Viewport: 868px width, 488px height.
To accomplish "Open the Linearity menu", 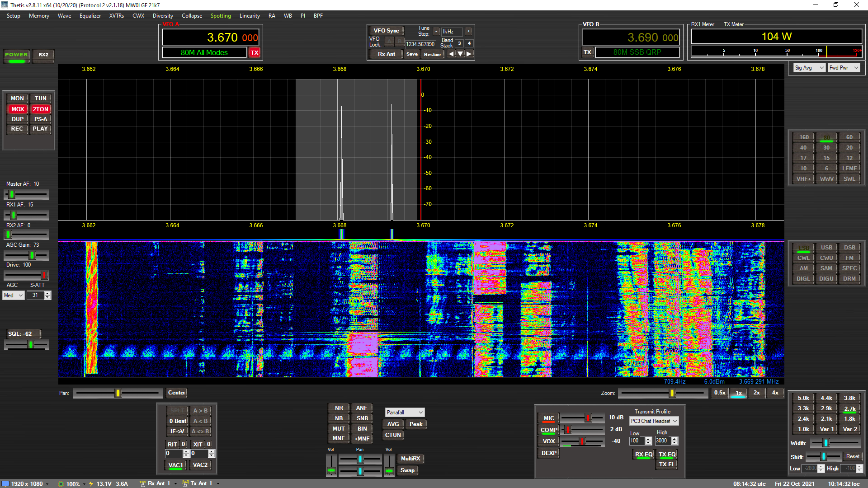I will click(x=250, y=16).
